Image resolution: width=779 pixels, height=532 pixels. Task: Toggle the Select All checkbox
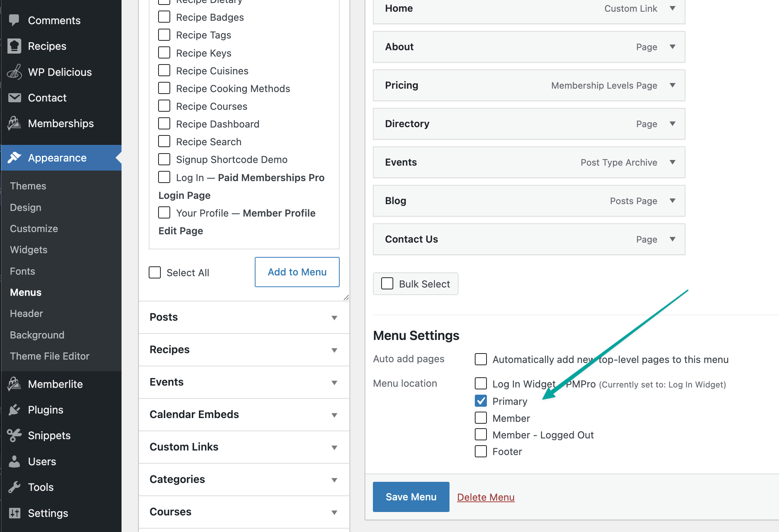155,272
